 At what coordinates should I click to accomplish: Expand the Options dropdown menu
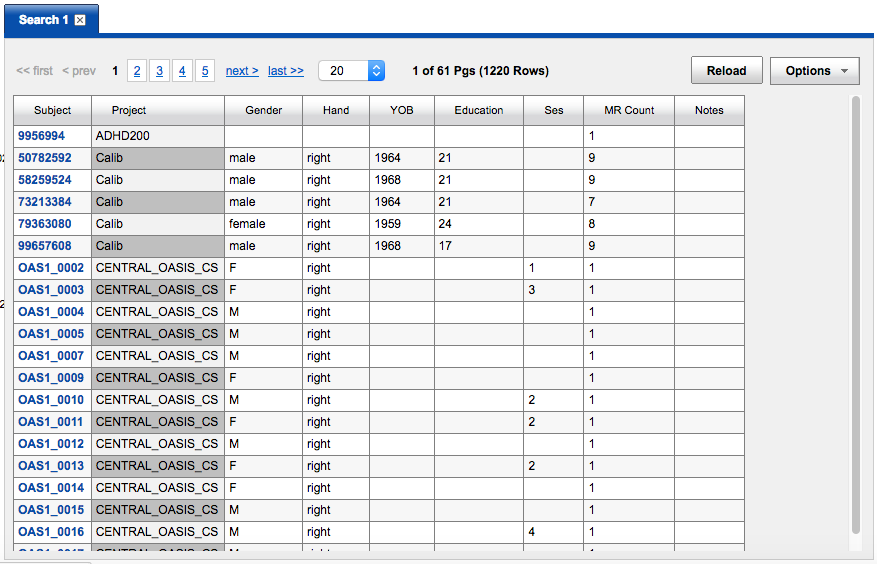point(814,71)
